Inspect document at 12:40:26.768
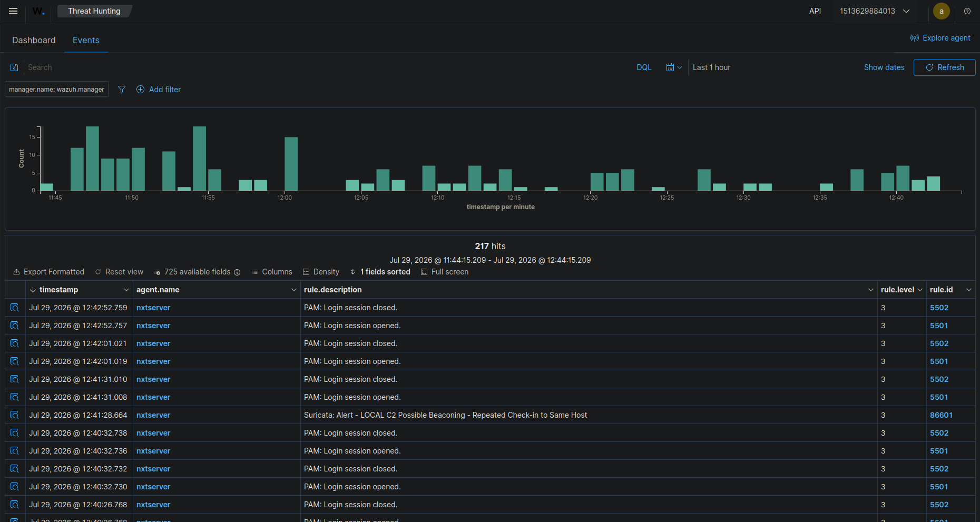The height and width of the screenshot is (522, 980). 15,505
